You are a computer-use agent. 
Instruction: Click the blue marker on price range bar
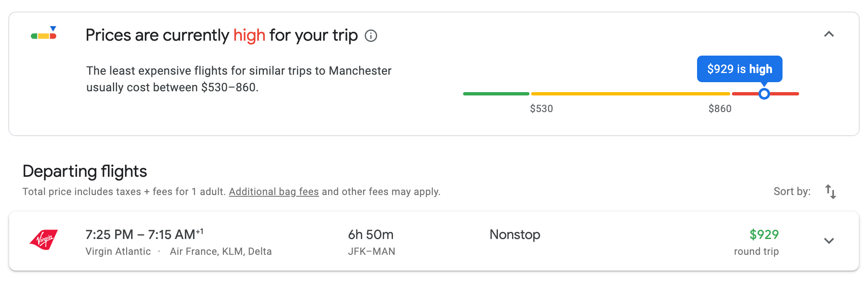764,94
